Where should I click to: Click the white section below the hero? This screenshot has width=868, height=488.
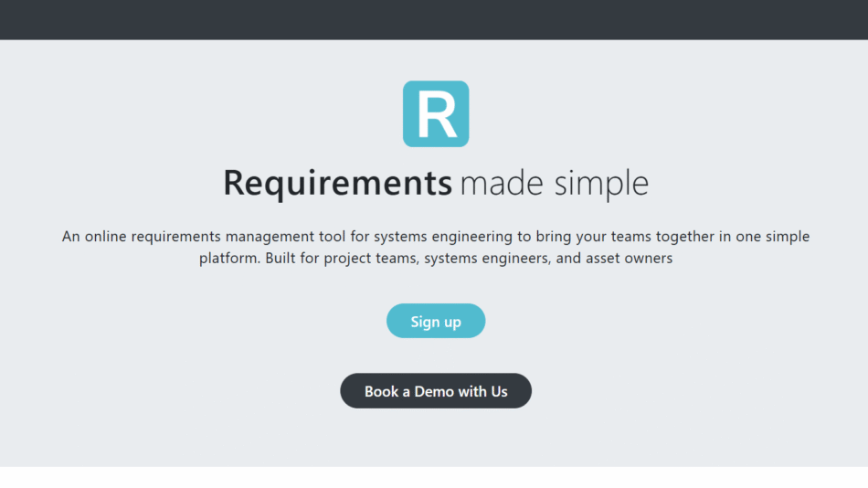(x=434, y=477)
